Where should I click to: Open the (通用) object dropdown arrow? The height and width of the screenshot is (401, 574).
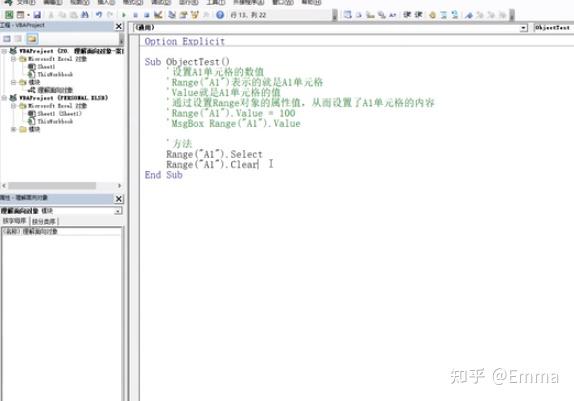click(523, 28)
